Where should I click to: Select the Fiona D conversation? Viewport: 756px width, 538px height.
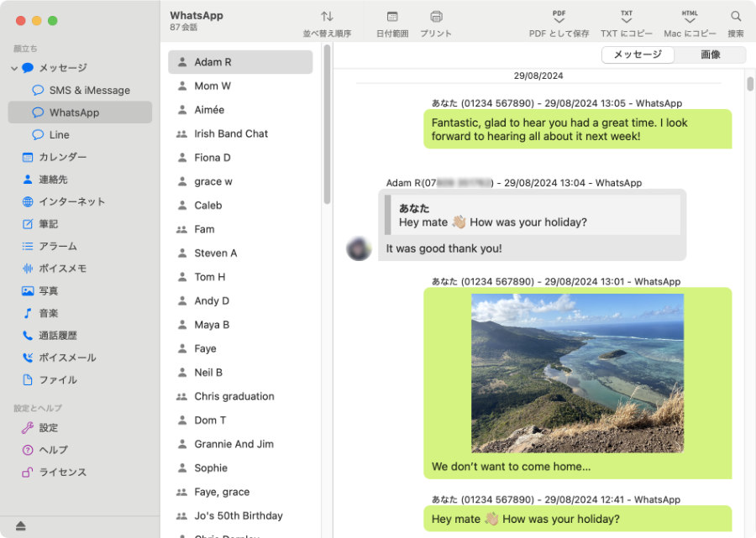point(240,158)
